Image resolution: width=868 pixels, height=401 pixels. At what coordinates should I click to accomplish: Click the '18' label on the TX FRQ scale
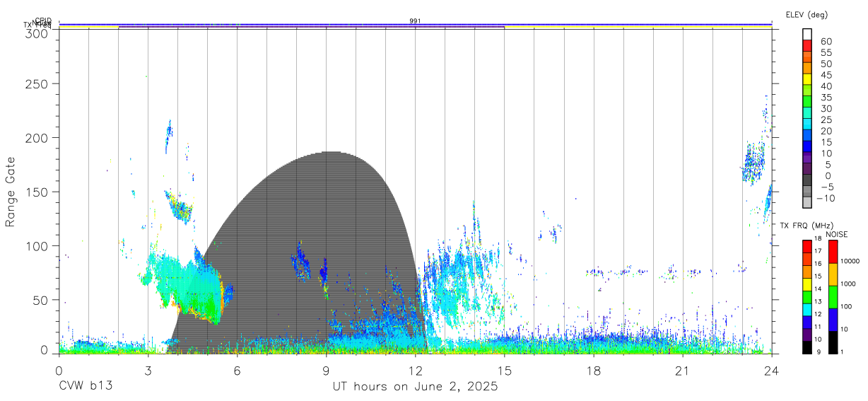[x=817, y=238]
